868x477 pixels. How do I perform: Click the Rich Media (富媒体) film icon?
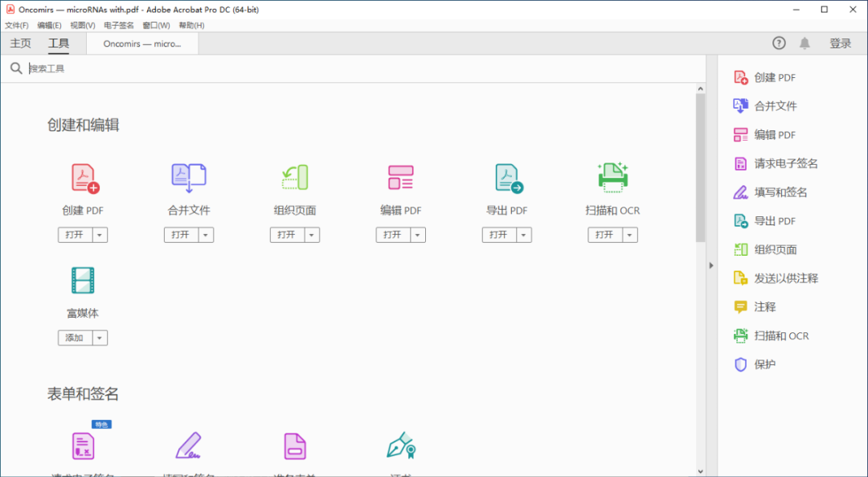83,280
